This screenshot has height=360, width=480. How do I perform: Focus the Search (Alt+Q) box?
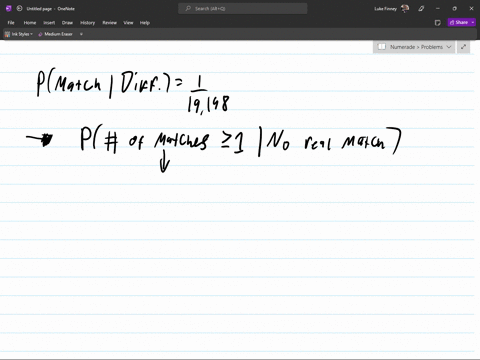[x=243, y=9]
